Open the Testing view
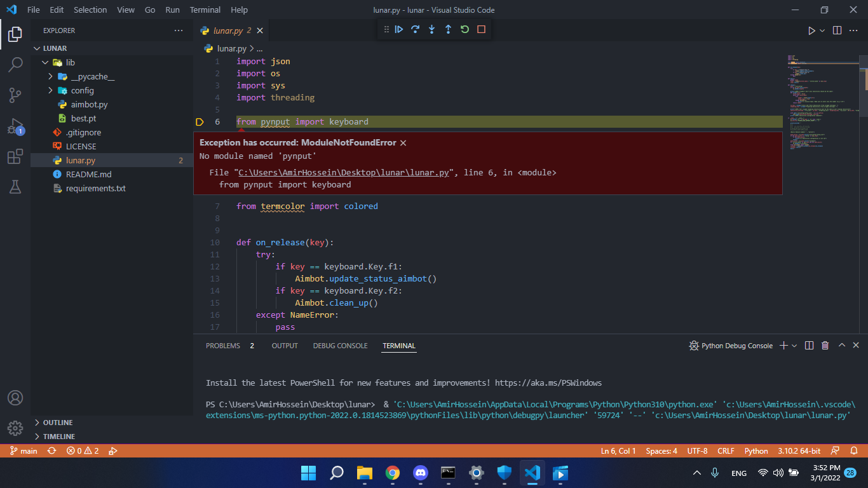 click(16, 187)
